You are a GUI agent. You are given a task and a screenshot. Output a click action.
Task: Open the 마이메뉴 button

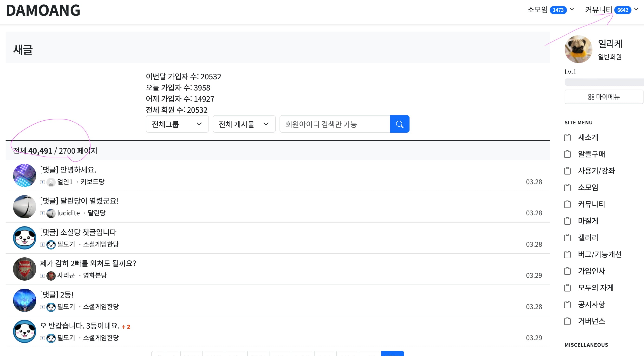coord(604,97)
